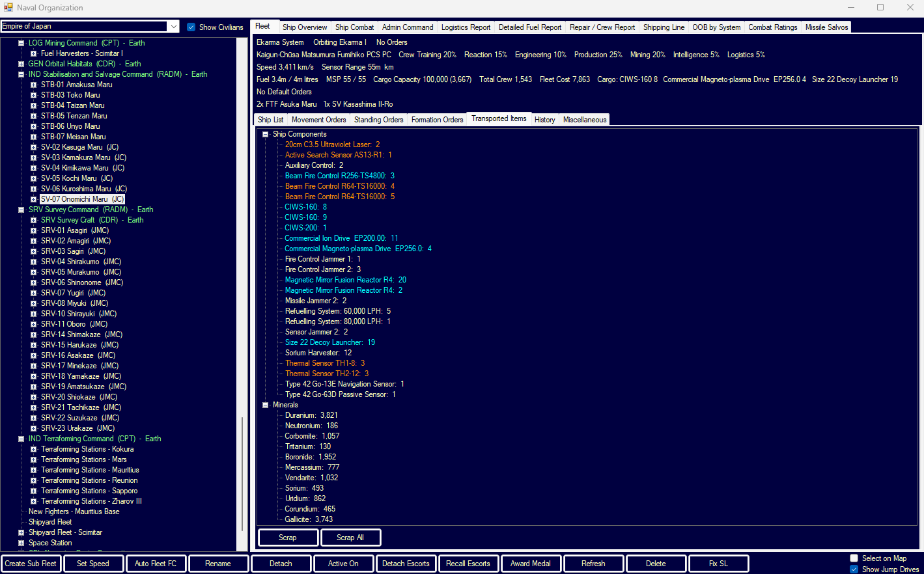
Task: Select Magnetic Mirror Fusion Reactor R4: 20
Action: point(346,280)
